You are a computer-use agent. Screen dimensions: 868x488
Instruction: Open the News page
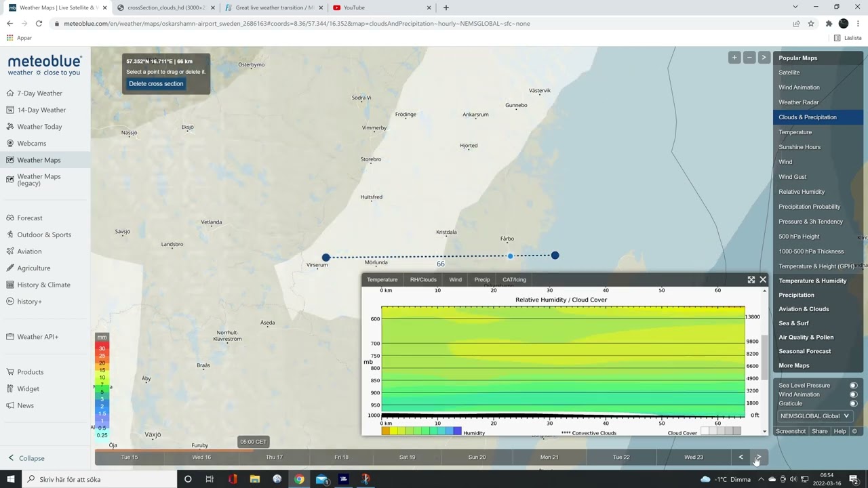click(x=26, y=405)
